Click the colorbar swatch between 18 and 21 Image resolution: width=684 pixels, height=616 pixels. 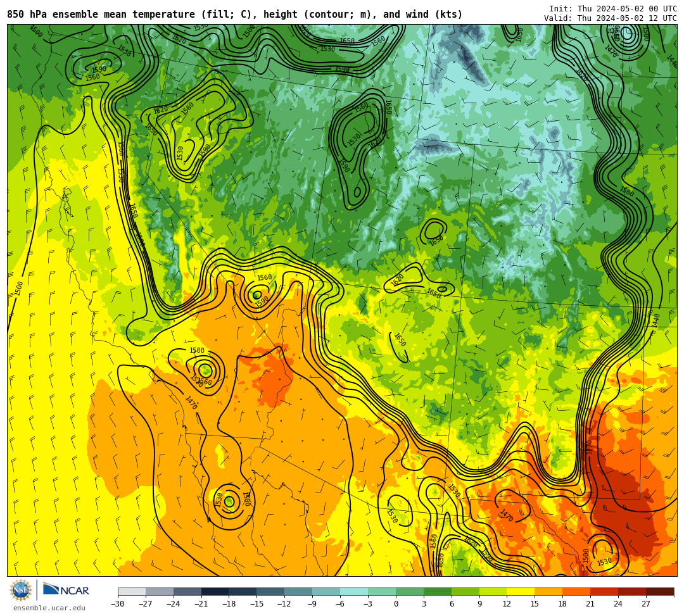[576, 591]
